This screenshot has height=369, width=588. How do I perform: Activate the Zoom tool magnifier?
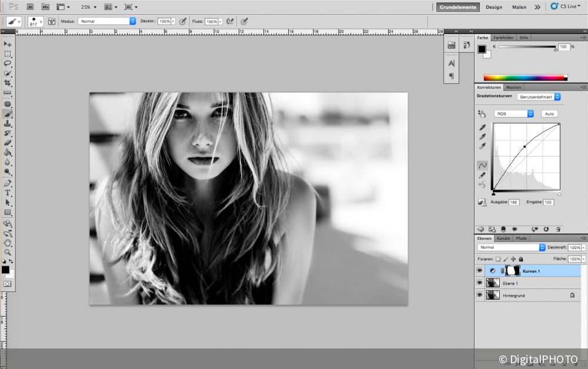coord(8,252)
